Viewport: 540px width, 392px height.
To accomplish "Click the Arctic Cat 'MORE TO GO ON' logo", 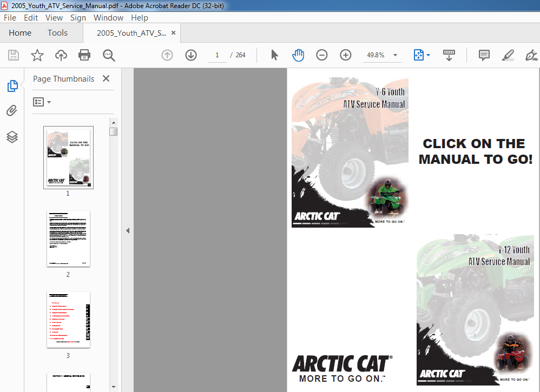I will [343, 369].
